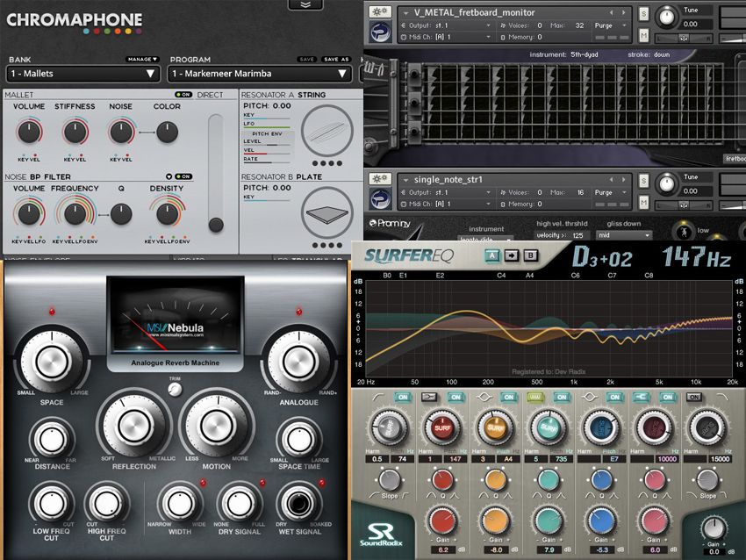Click the orange SURF knob on the A4 band
Image resolution: width=746 pixels, height=560 pixels.
495,427
